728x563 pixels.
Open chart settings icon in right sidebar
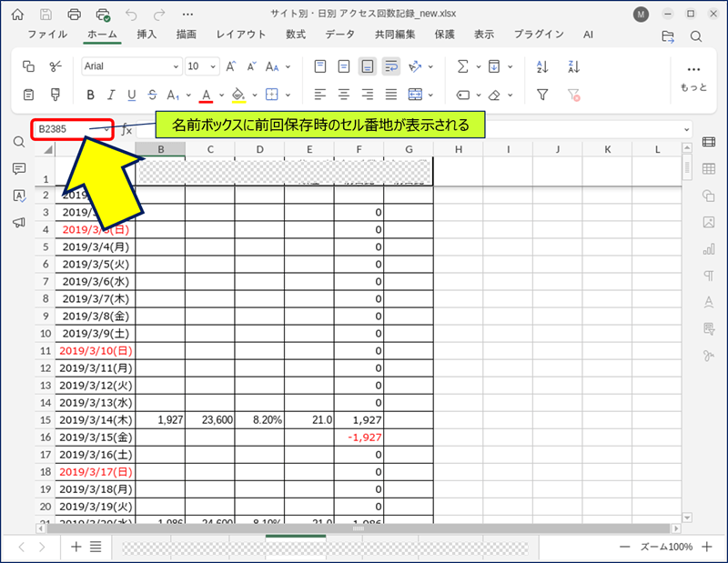point(708,249)
